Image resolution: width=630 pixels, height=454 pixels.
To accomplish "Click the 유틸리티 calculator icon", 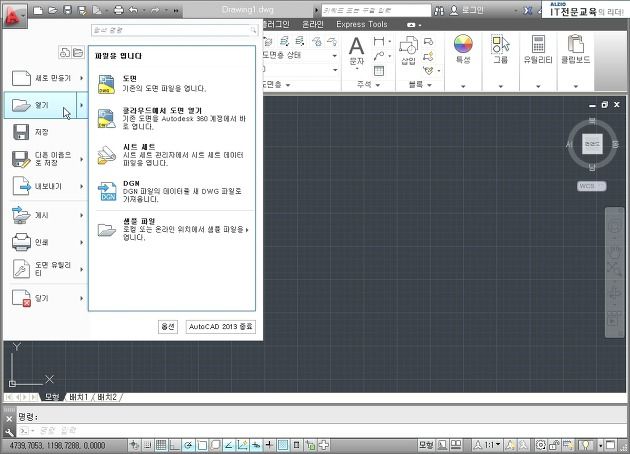I will tap(538, 44).
